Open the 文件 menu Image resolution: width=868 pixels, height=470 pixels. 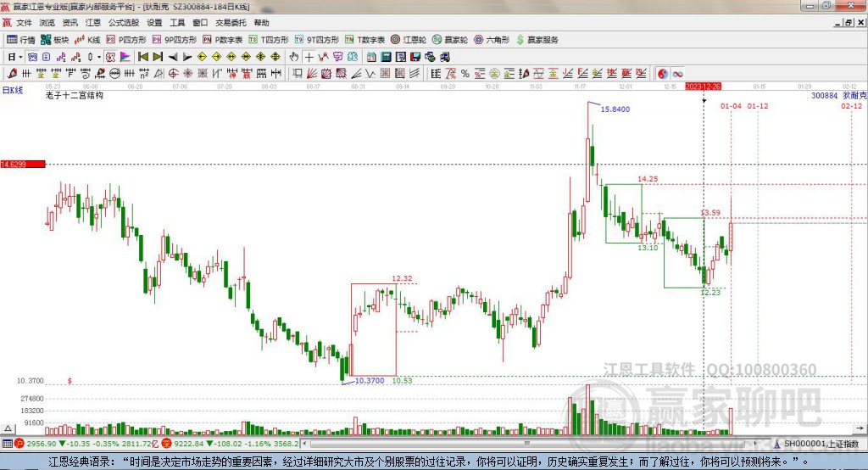pyautogui.click(x=25, y=23)
